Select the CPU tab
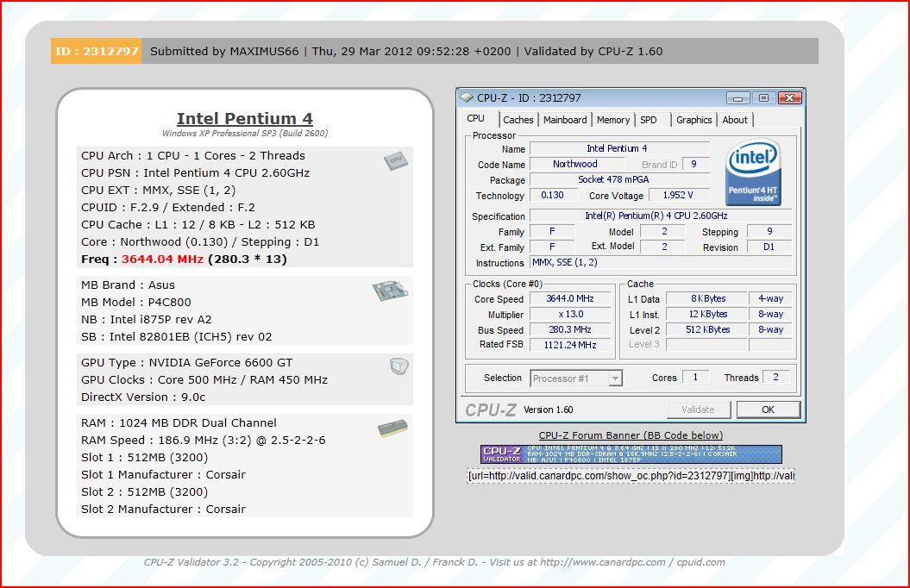Screen dimensions: 910x588 point(476,118)
